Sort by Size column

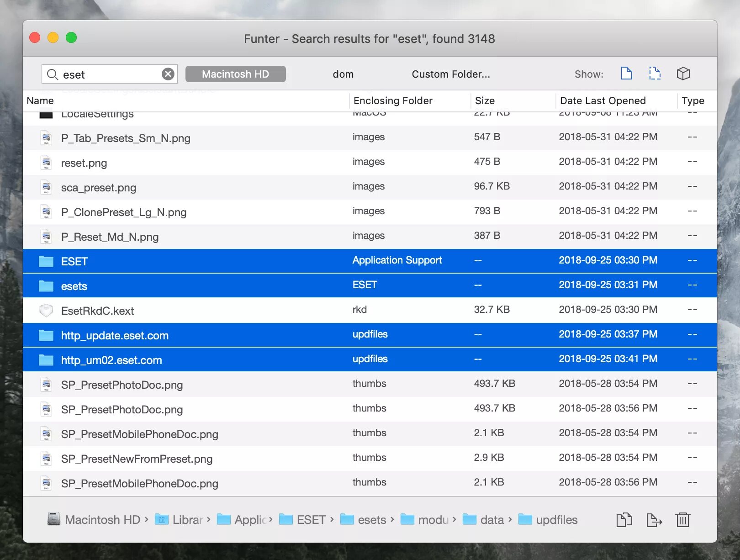[x=485, y=100]
